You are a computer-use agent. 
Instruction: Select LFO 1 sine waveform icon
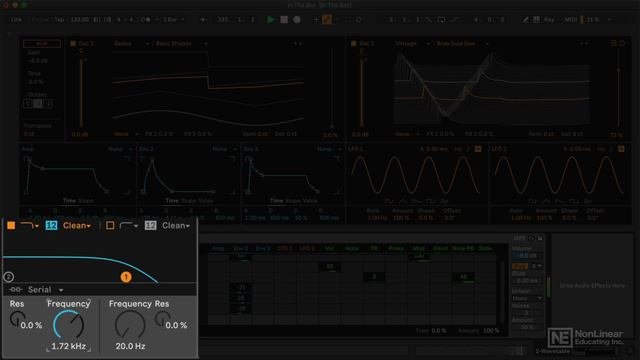[389, 201]
